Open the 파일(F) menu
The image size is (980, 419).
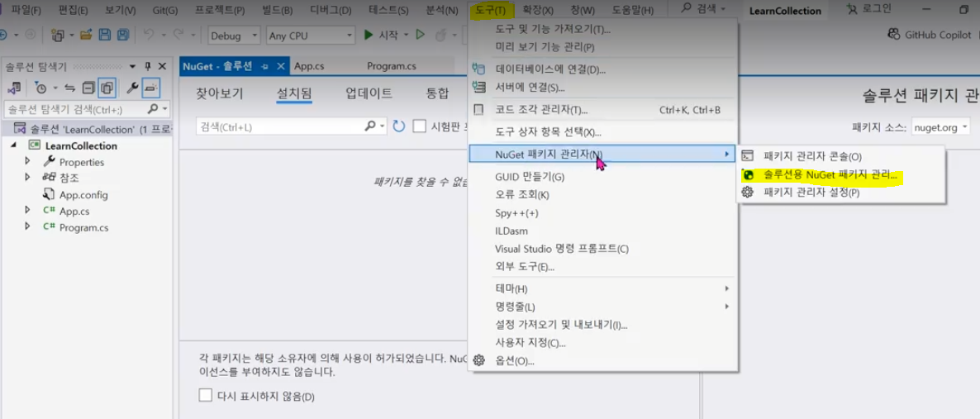click(x=26, y=10)
